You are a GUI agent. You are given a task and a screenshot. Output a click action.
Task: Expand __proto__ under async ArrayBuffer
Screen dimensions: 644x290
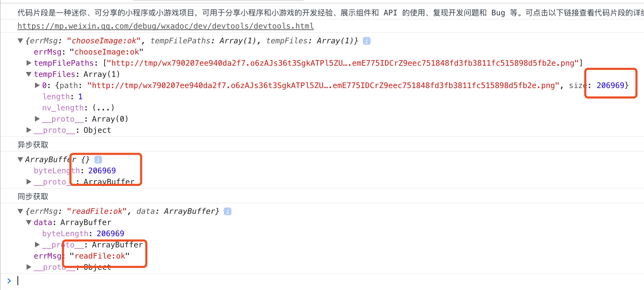(x=29, y=182)
